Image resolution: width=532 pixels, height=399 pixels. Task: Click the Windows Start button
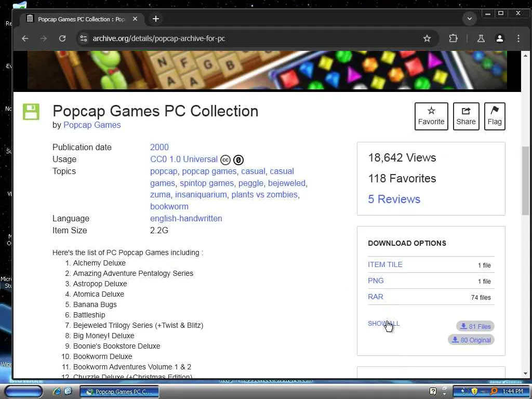(x=24, y=392)
